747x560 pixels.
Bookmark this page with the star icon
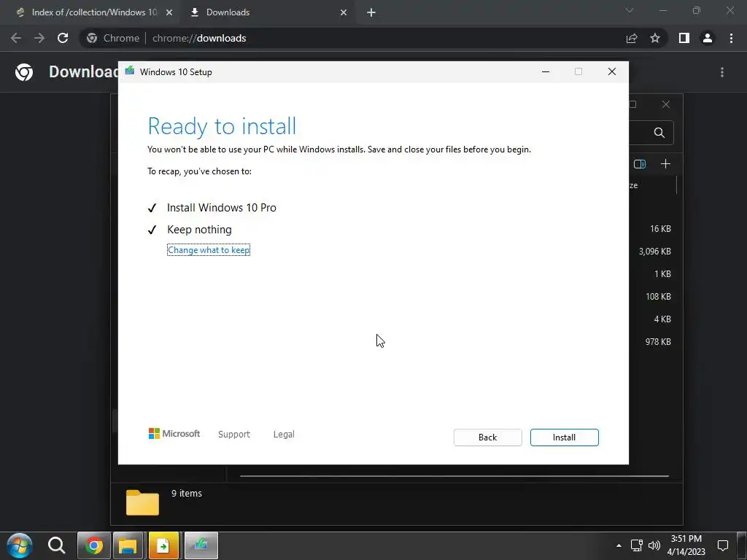[x=655, y=38]
